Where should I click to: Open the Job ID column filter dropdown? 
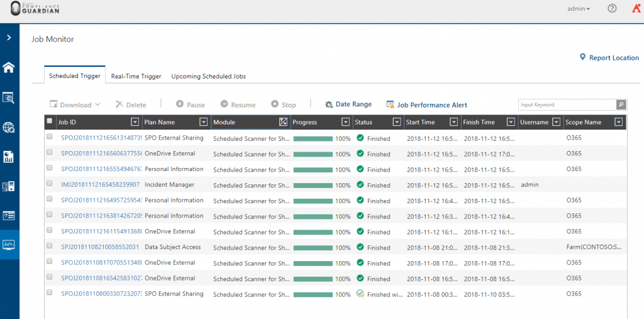(x=135, y=122)
